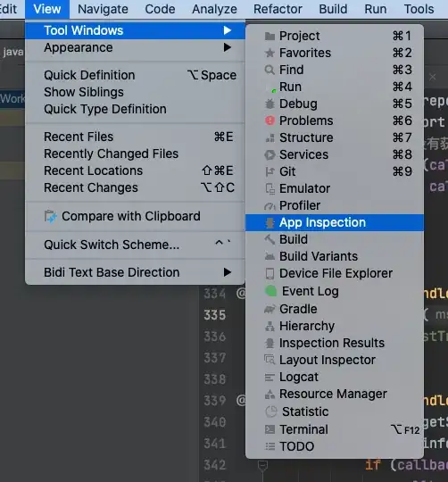
Task: Click line number 335 in gutter
Action: coord(215,315)
